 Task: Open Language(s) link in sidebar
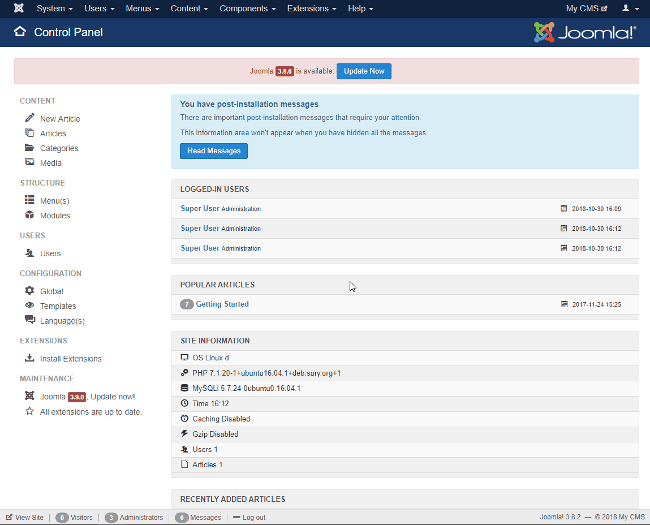(62, 321)
